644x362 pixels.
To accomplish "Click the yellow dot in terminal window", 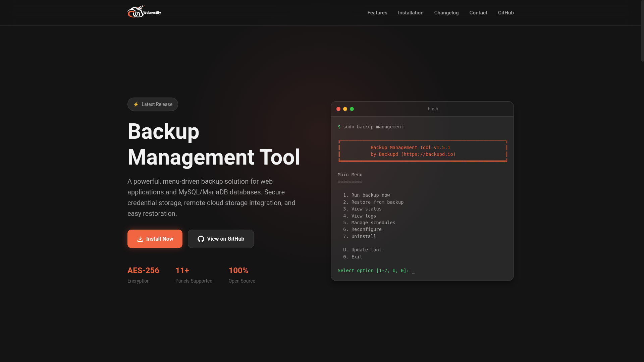I will click(345, 109).
